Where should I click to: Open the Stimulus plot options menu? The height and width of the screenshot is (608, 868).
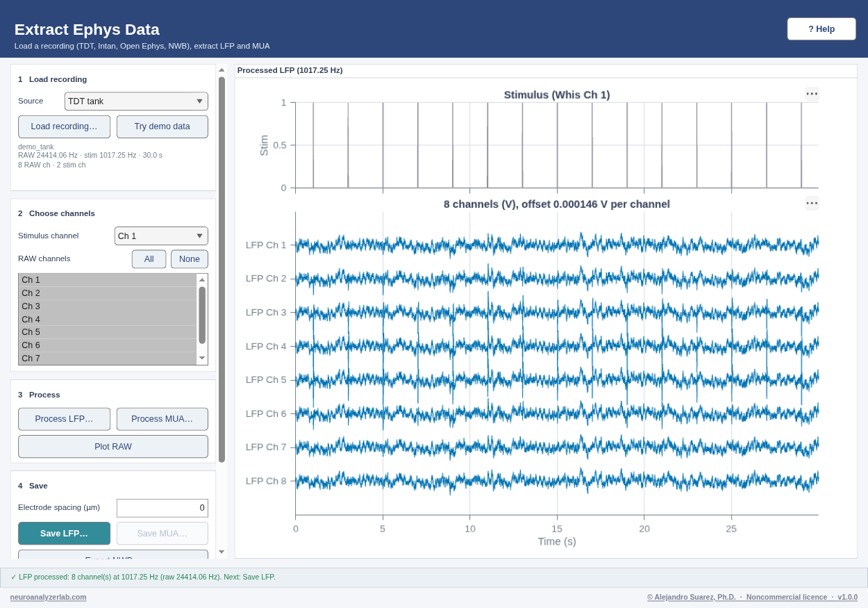(812, 95)
